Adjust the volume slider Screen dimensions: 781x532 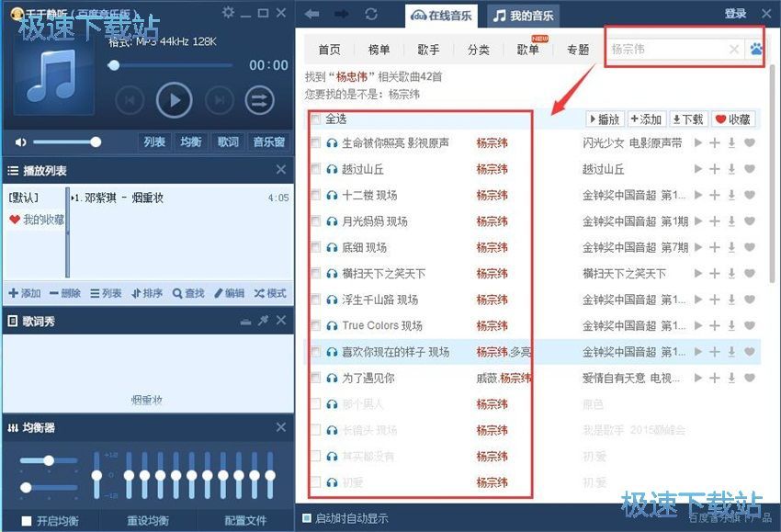click(66, 142)
